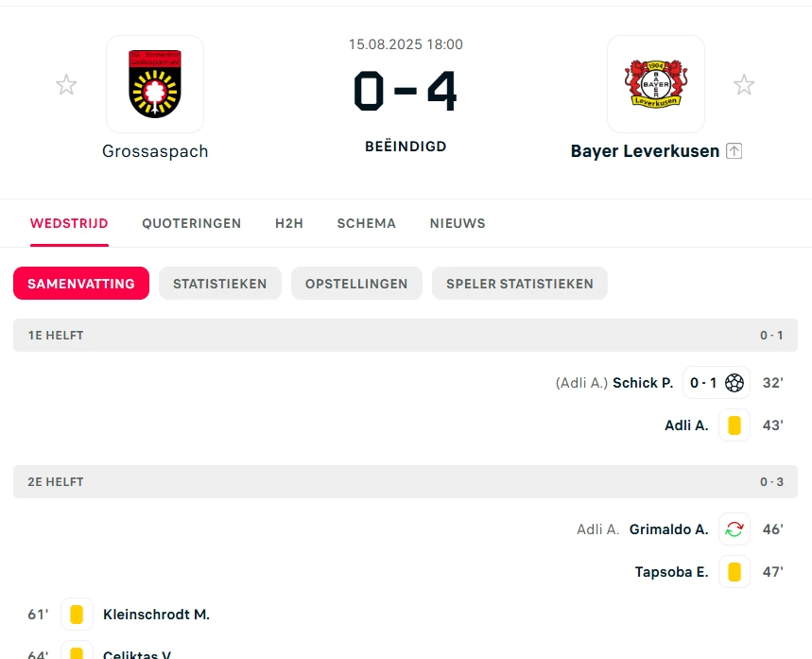Open the Schema tab
The image size is (812, 659).
(366, 223)
